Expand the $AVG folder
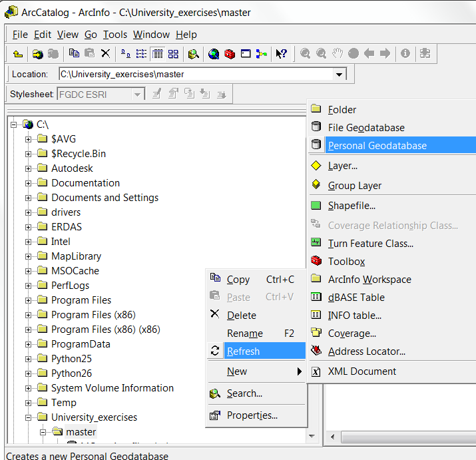476x460 pixels. coord(28,139)
